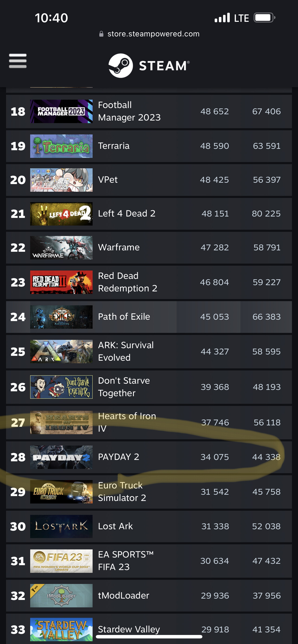Image resolution: width=298 pixels, height=644 pixels.
Task: Open the tModLoader game link
Action: [124, 595]
